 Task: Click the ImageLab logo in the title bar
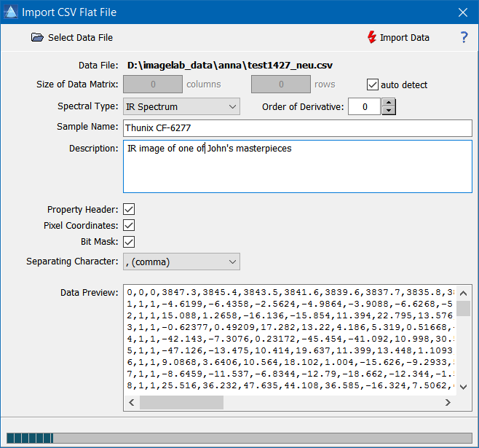(x=11, y=12)
